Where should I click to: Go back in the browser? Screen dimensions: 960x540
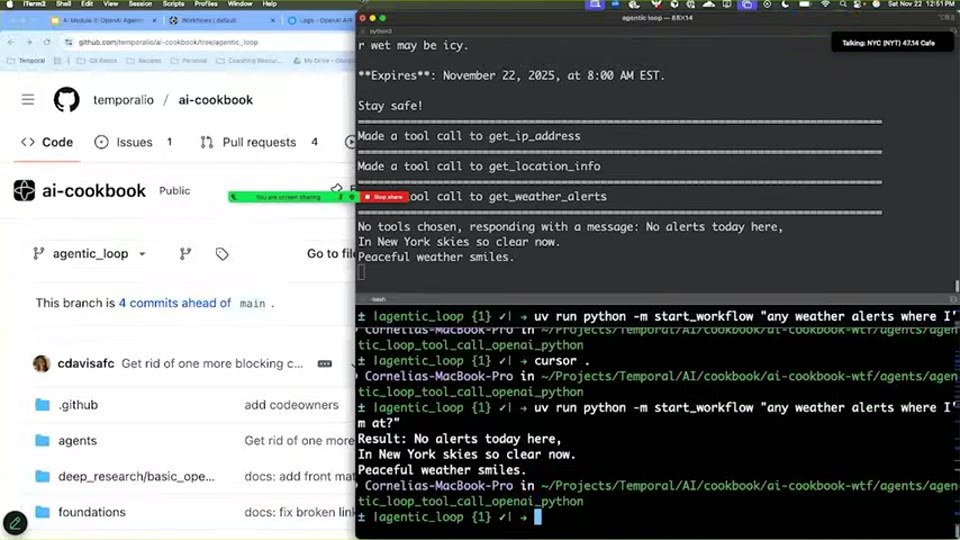(11, 42)
